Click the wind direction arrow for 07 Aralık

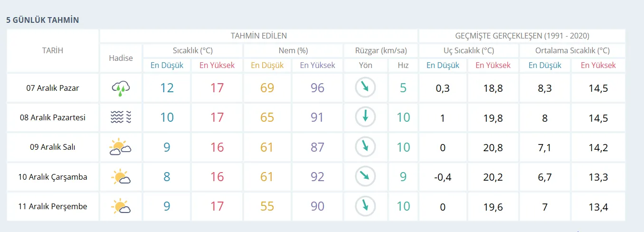coord(365,88)
